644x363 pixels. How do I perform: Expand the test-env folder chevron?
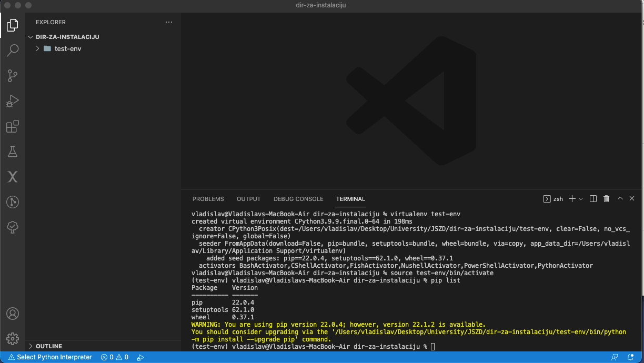pyautogui.click(x=37, y=48)
